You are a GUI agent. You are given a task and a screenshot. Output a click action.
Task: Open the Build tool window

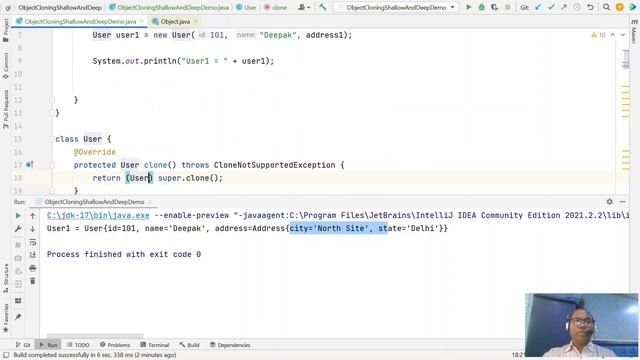189,345
